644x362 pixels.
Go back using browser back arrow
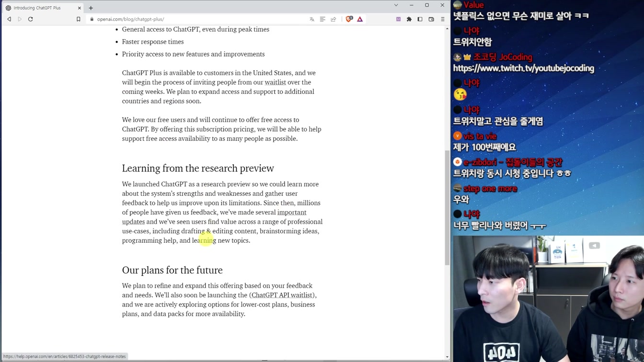click(x=9, y=19)
